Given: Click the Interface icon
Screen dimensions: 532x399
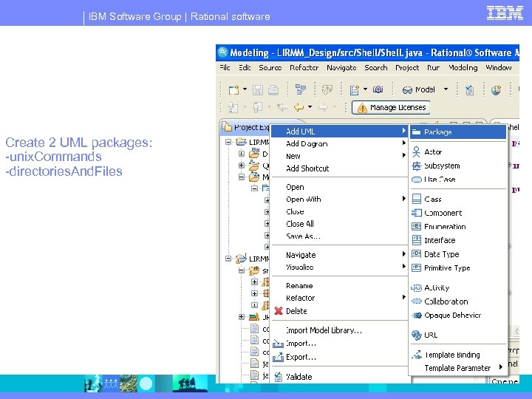Looking at the screenshot, I should (416, 240).
